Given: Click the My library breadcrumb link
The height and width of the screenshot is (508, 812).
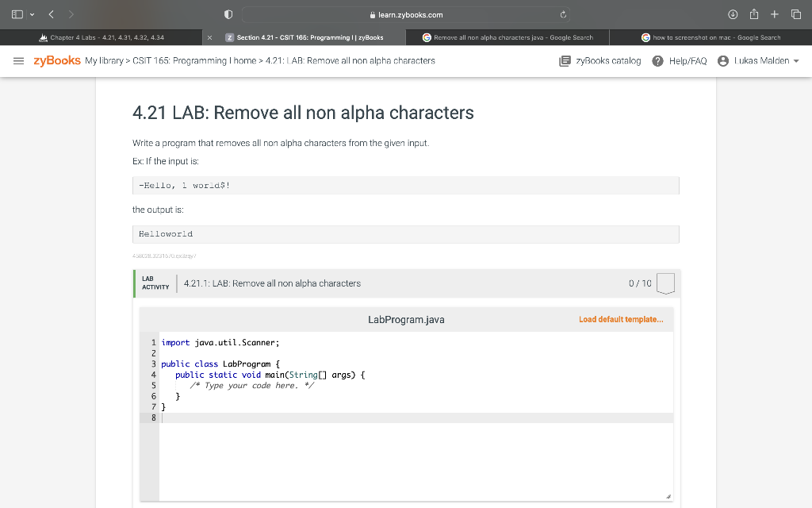Looking at the screenshot, I should tap(102, 60).
